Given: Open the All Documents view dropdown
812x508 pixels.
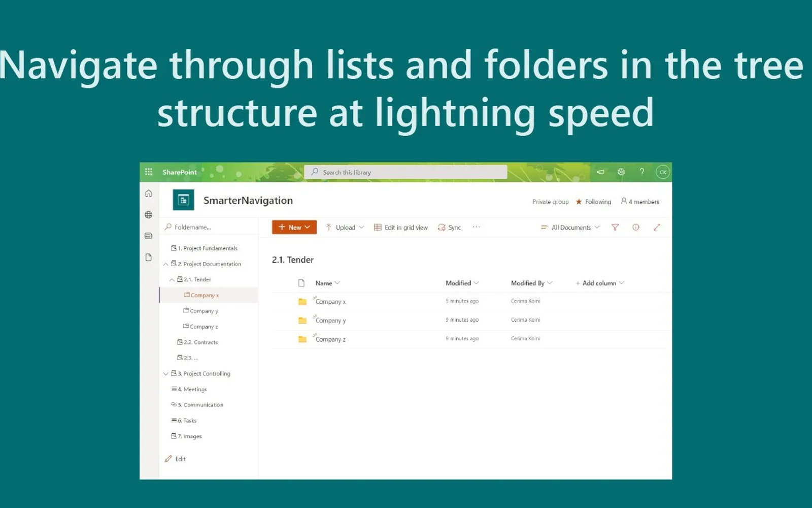Looking at the screenshot, I should click(570, 228).
